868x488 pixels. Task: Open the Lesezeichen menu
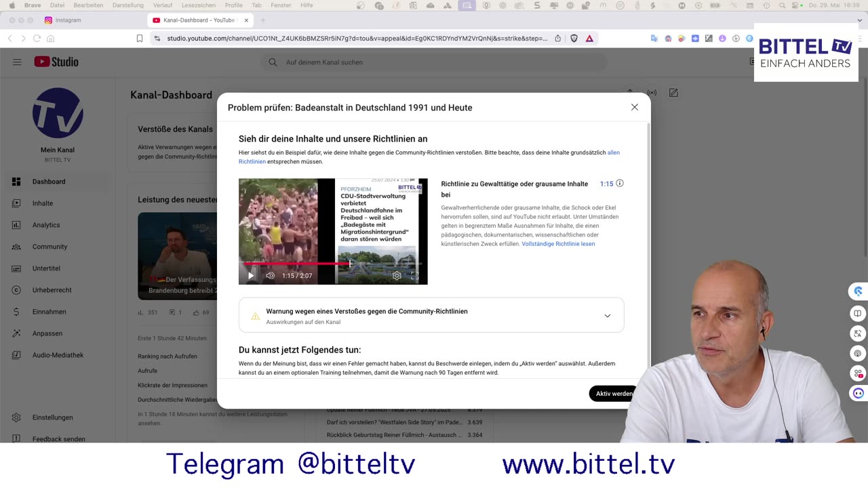coord(199,5)
